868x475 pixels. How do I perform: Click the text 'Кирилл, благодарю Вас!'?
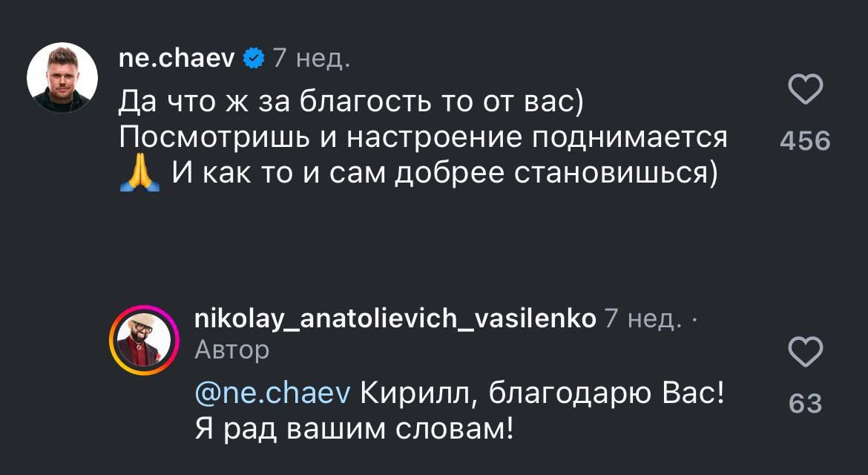point(542,393)
